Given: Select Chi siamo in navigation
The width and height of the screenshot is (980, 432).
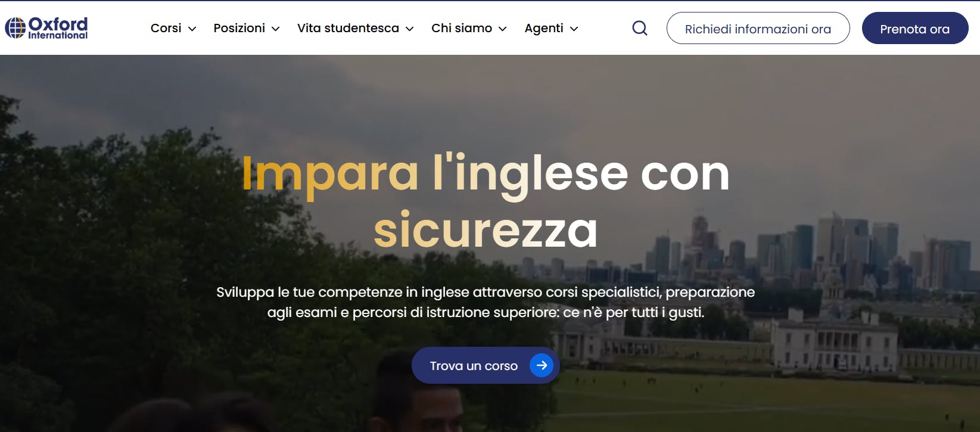Looking at the screenshot, I should (x=462, y=28).
